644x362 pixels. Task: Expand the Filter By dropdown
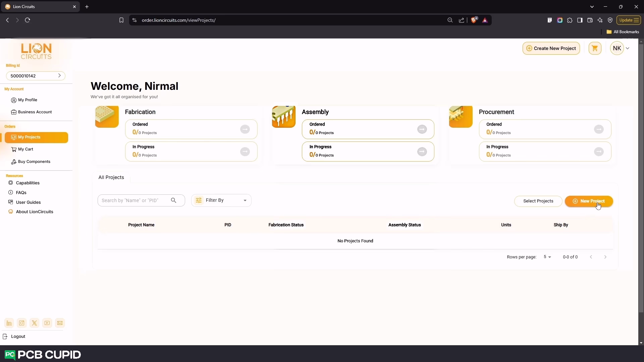pos(221,200)
